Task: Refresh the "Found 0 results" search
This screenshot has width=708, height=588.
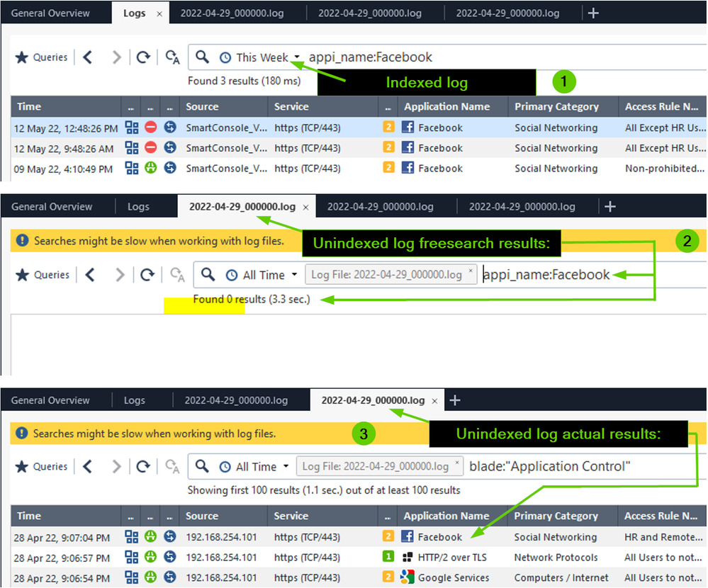Action: pos(147,275)
